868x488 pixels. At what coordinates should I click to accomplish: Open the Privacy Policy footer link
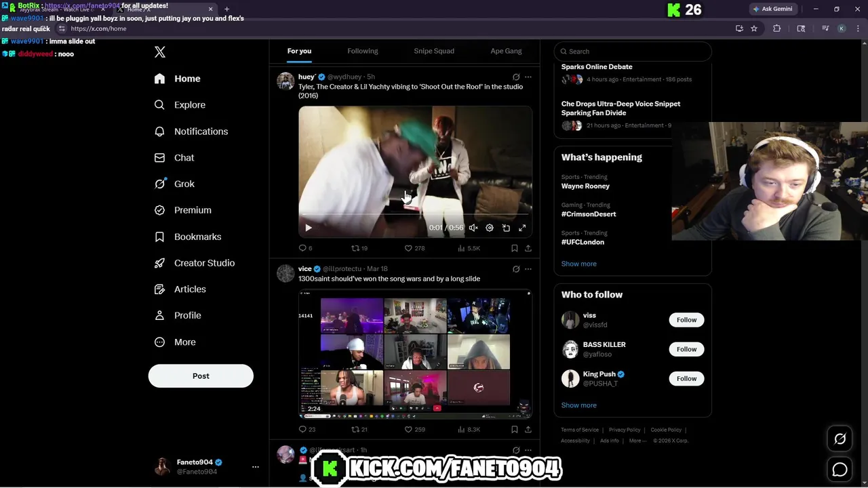click(625, 430)
